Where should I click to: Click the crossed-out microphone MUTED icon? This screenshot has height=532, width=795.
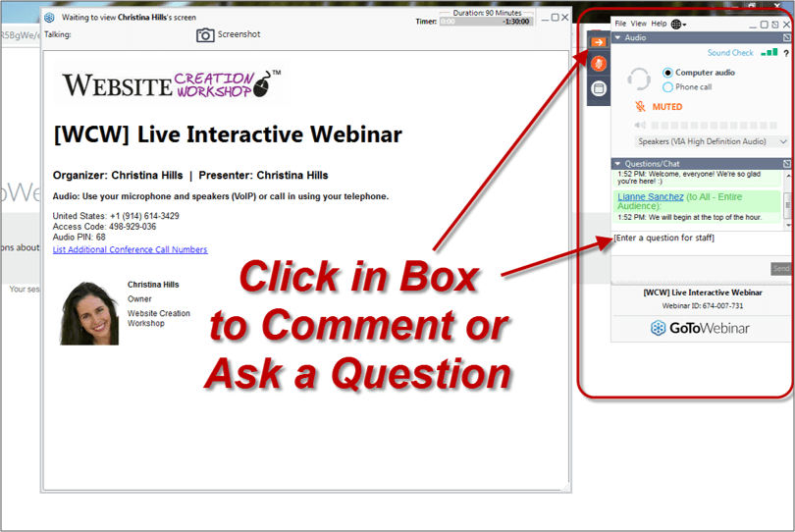(640, 107)
